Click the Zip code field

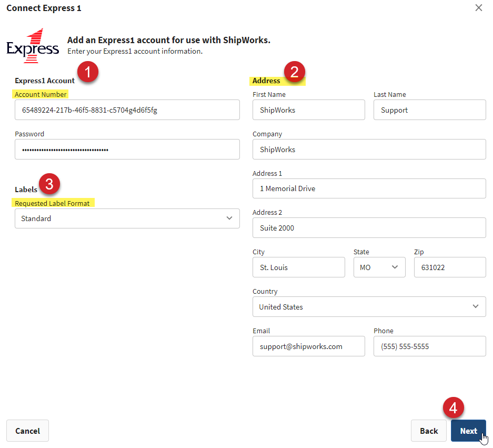[450, 267]
